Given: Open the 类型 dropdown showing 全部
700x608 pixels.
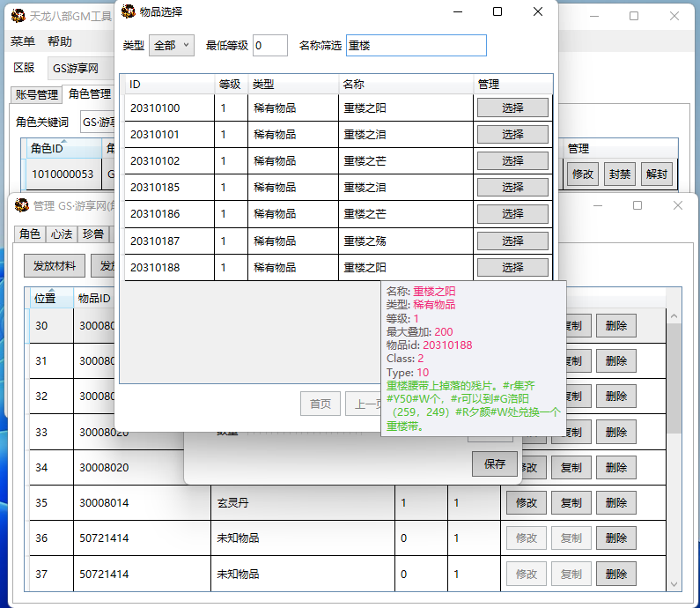Looking at the screenshot, I should point(171,46).
